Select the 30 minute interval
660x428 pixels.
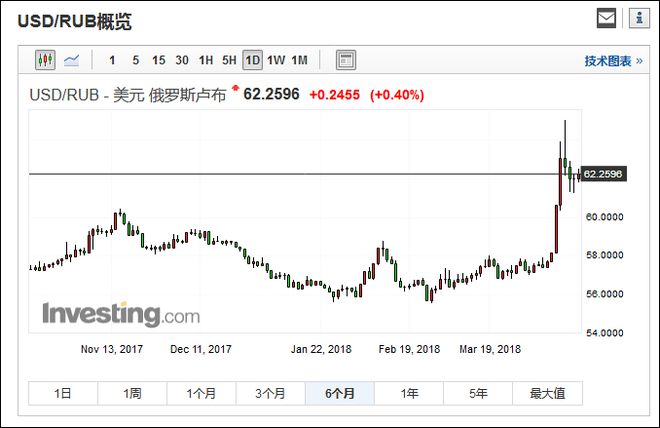click(182, 60)
